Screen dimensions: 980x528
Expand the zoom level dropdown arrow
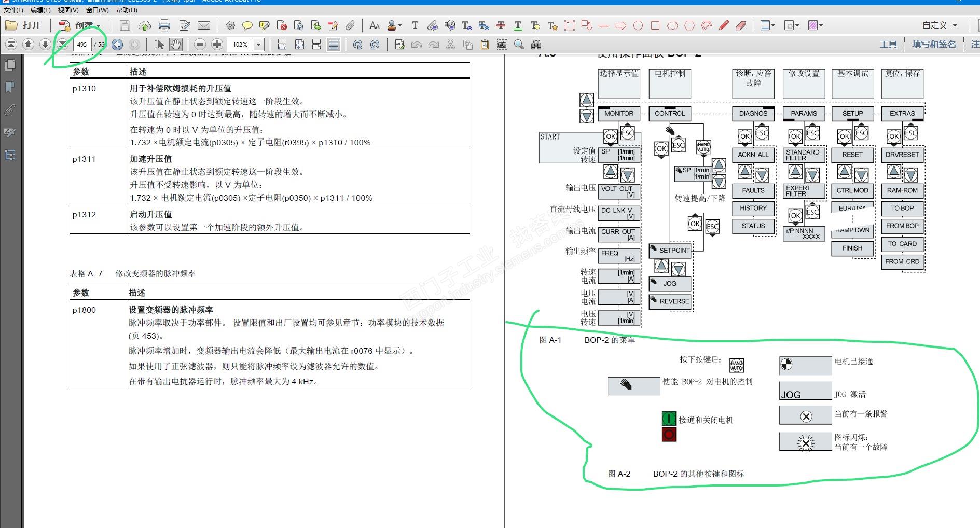point(259,45)
